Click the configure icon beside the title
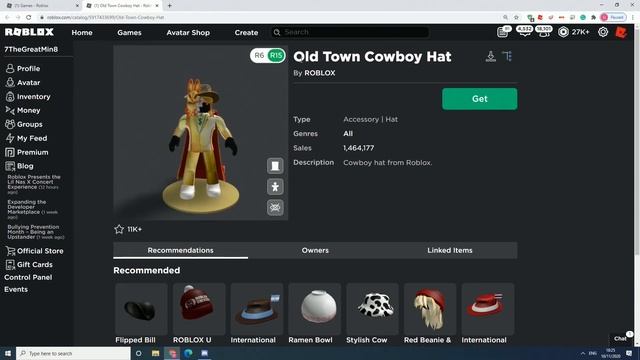Screen dimensions: 640x360 [507, 56]
